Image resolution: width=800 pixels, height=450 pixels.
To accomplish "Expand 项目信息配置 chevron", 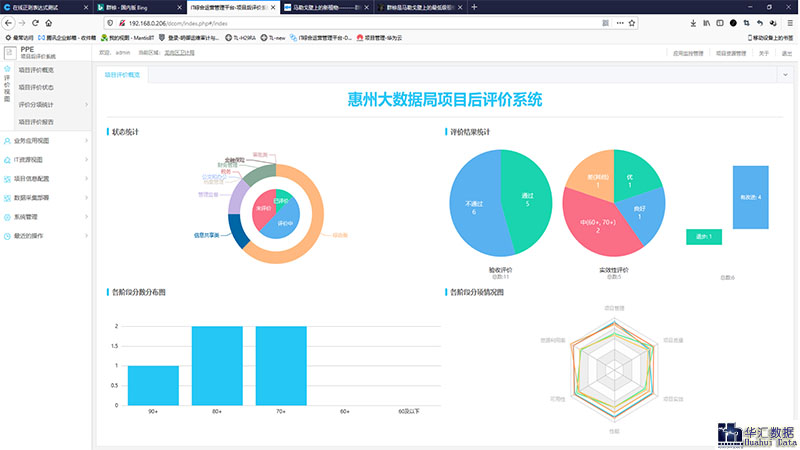I will pyautogui.click(x=86, y=179).
